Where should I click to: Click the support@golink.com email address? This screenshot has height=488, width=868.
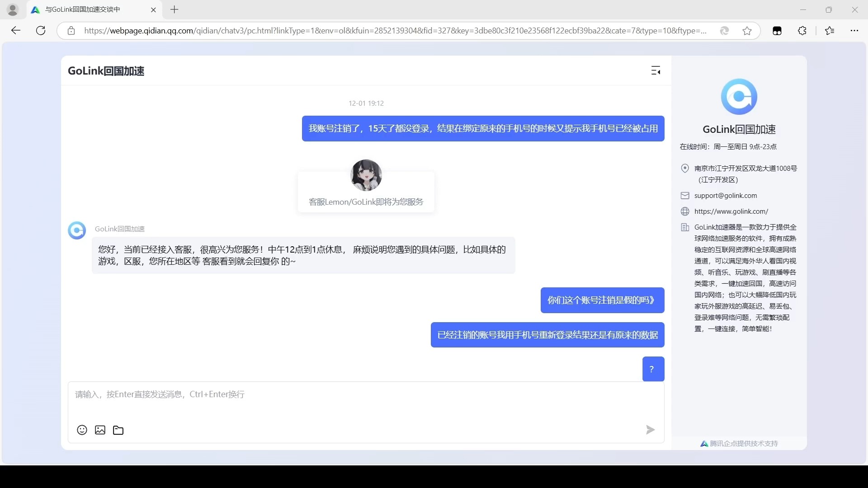click(726, 196)
